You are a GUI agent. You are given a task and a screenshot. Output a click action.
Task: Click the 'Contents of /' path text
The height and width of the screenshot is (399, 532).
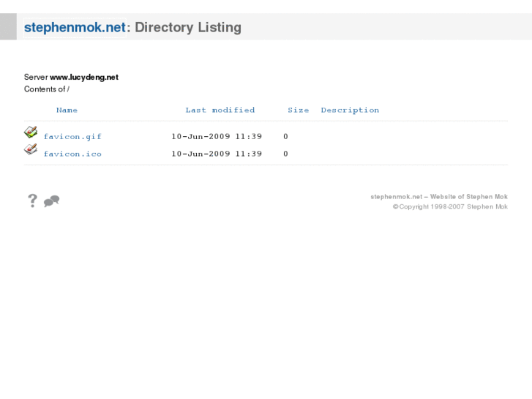pos(47,89)
